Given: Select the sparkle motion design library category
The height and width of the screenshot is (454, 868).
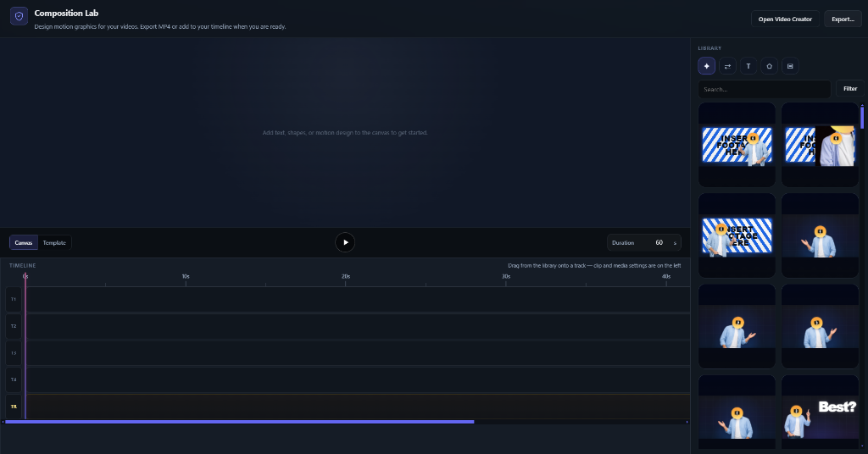Looking at the screenshot, I should click(x=706, y=66).
